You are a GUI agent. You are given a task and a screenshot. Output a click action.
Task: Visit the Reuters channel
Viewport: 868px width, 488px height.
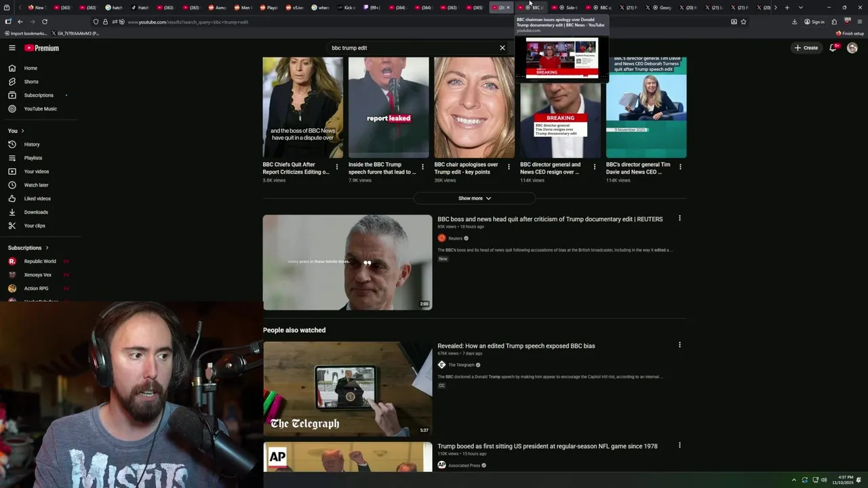[x=455, y=239]
